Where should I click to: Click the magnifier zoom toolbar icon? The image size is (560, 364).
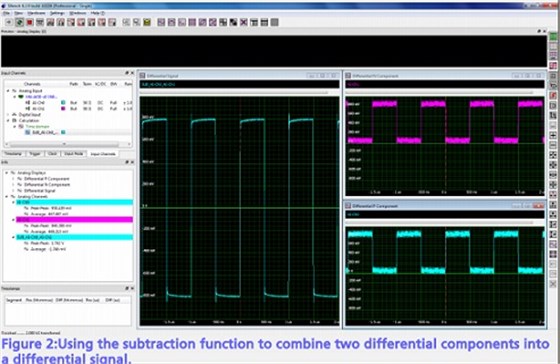[x=136, y=22]
